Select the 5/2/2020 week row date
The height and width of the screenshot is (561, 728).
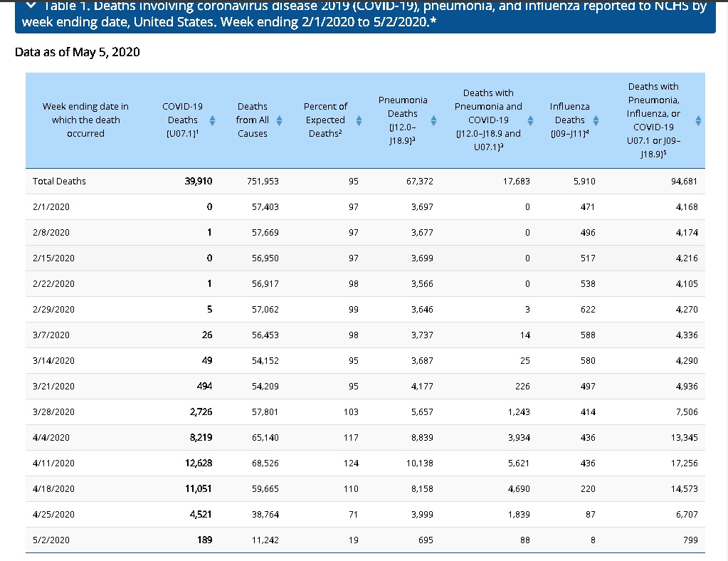tap(51, 540)
